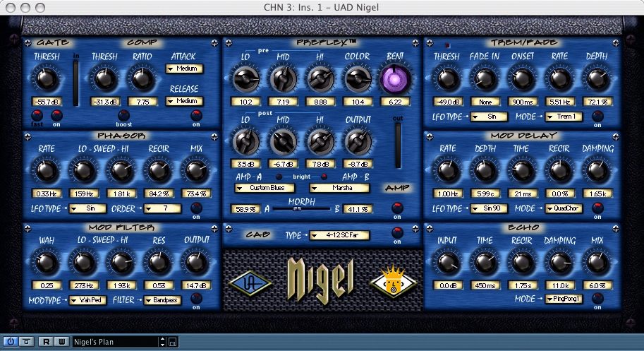Click the crowned Nigel mascot logo

[393, 282]
